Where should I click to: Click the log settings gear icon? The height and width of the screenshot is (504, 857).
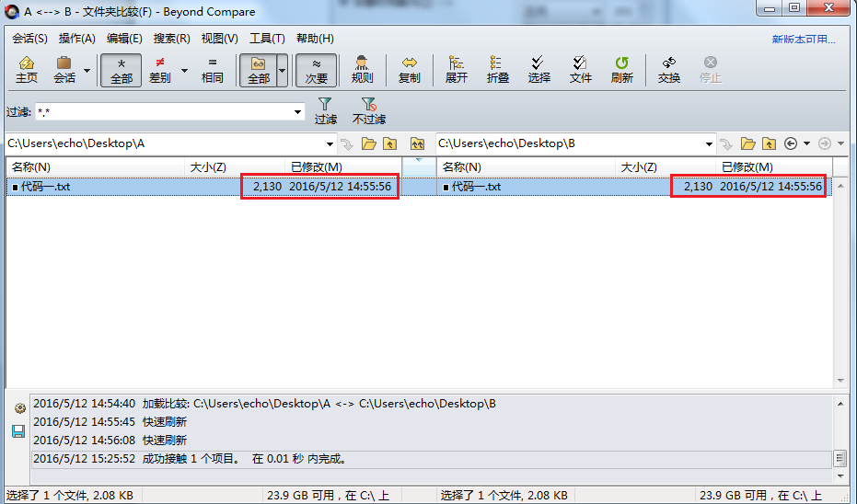pos(19,408)
